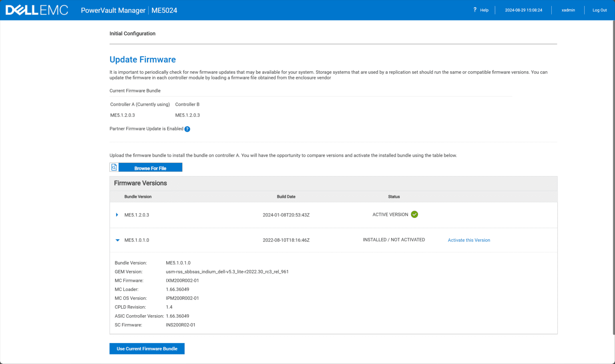
Task: Expand the ME5.1.2.0.3 bundle details
Action: pyautogui.click(x=117, y=215)
